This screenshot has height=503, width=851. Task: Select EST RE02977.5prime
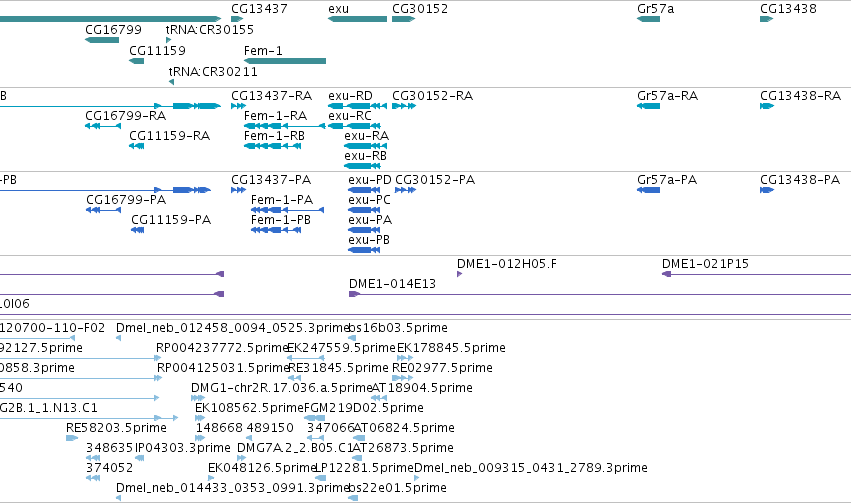(442, 368)
